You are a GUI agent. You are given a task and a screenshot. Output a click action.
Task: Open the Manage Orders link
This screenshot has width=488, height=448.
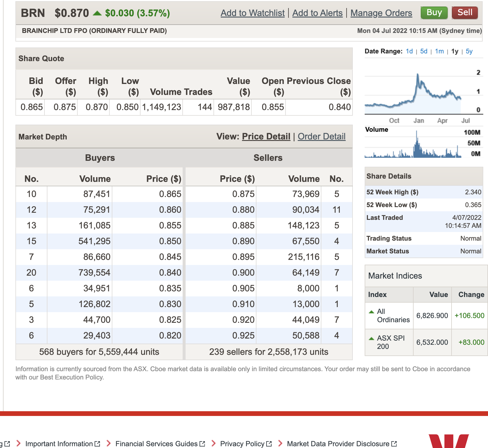pyautogui.click(x=381, y=13)
